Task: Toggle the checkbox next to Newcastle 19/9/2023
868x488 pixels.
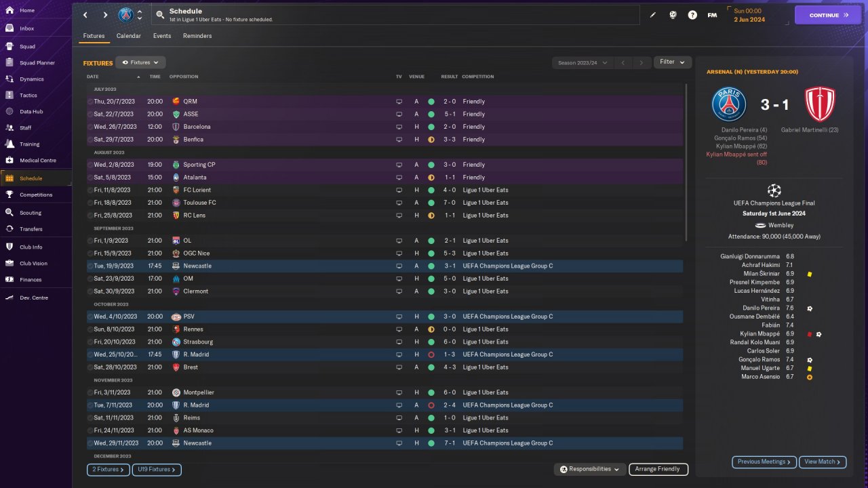Action: point(90,266)
